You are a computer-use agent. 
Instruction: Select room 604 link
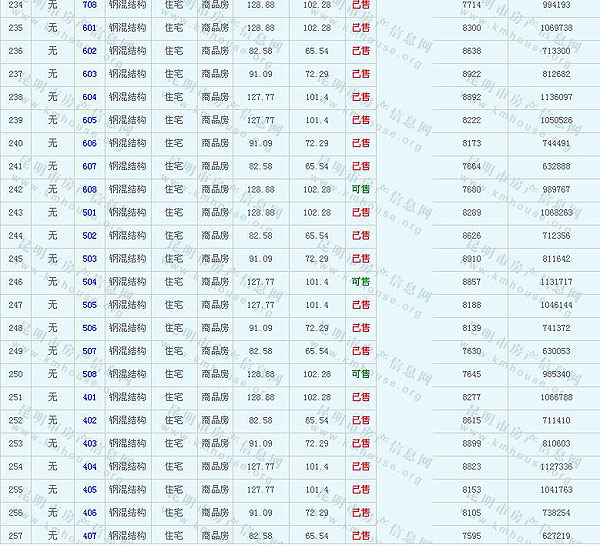[90, 97]
